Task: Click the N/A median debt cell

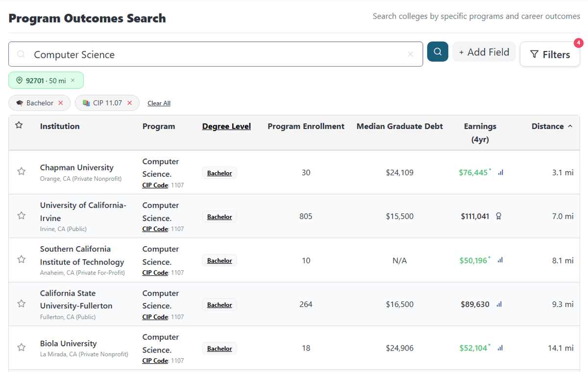Action: (400, 260)
